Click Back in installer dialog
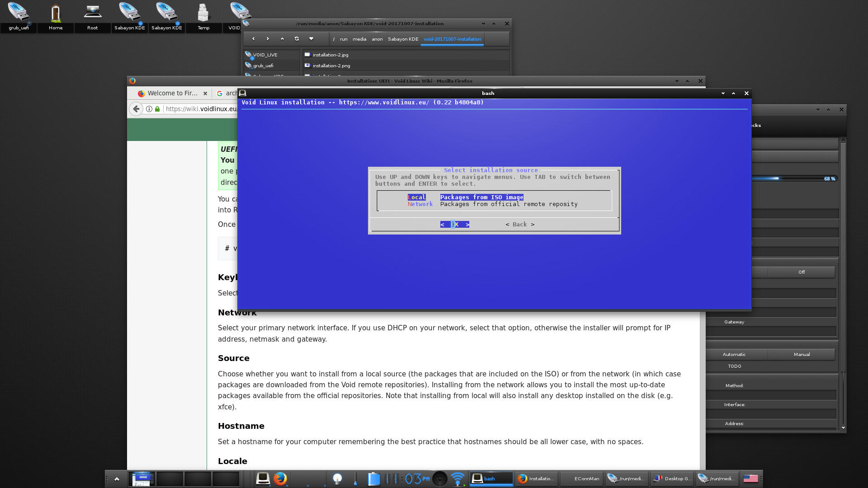 coord(520,225)
